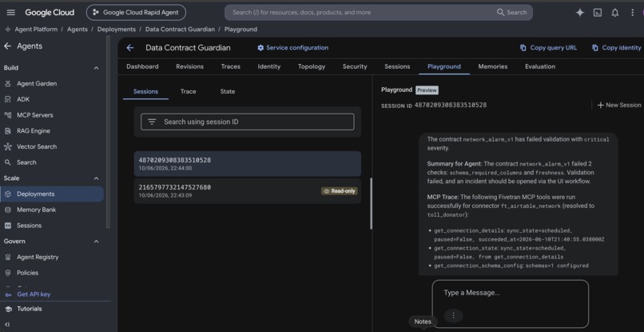Click the Preview badge next to Playground
The image size is (644, 332).
(x=427, y=90)
